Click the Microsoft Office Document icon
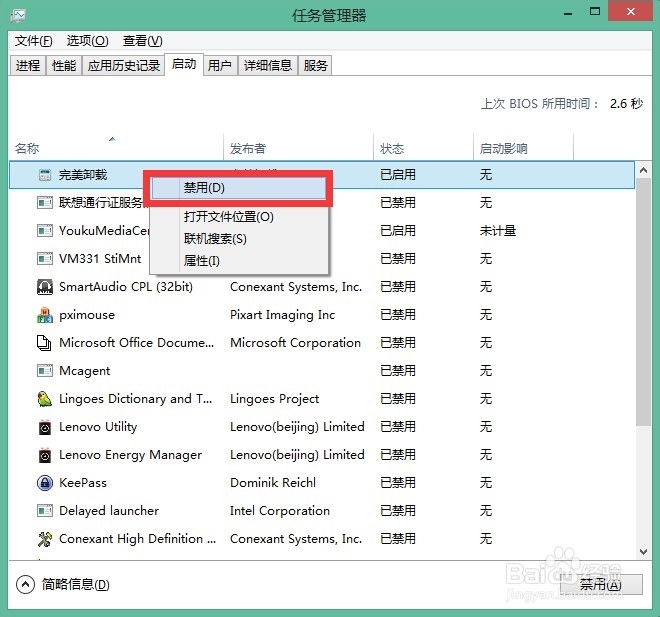This screenshot has width=660, height=617. (44, 343)
